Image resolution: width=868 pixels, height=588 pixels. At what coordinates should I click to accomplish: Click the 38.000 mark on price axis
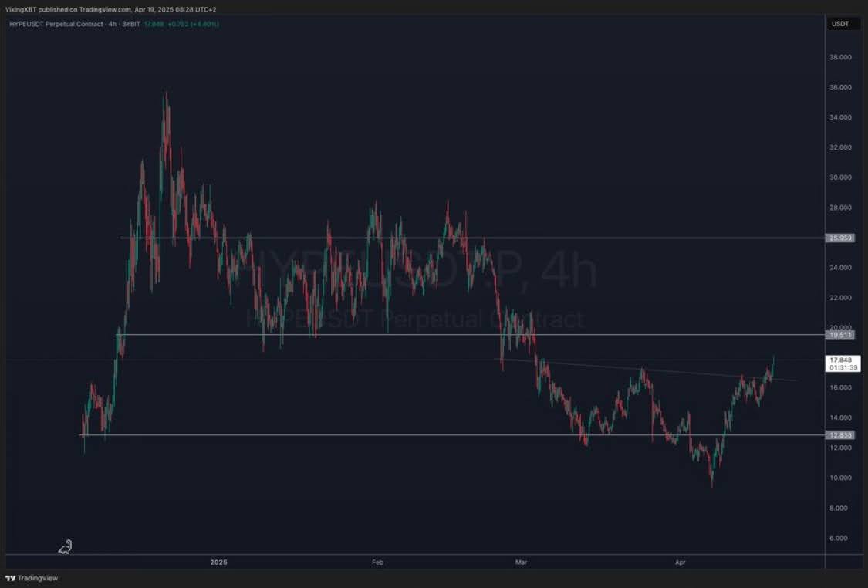click(x=839, y=57)
